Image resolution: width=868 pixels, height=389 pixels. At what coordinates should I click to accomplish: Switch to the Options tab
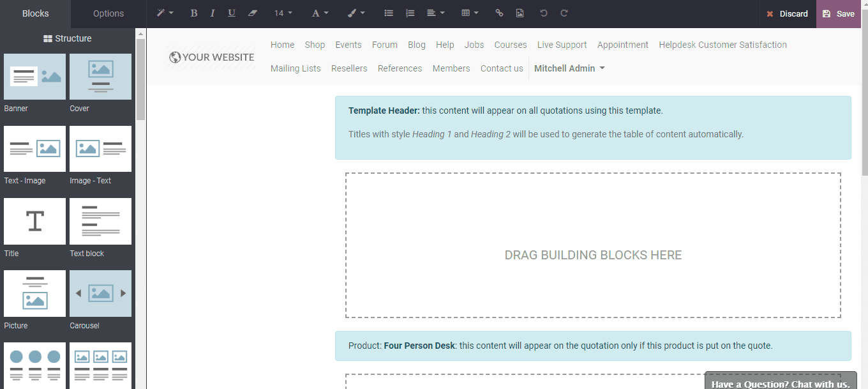point(107,13)
